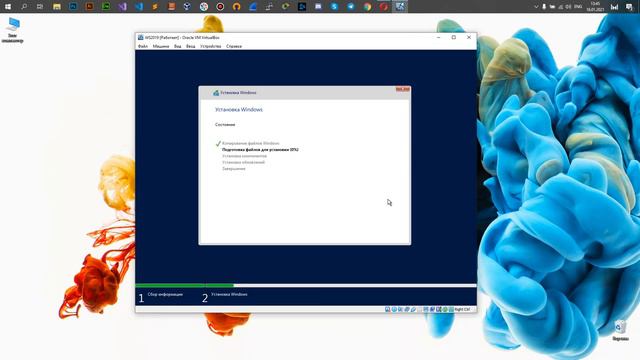640x360 pixels.
Task: Open the Справка menu in VirtualBox
Action: 234,47
